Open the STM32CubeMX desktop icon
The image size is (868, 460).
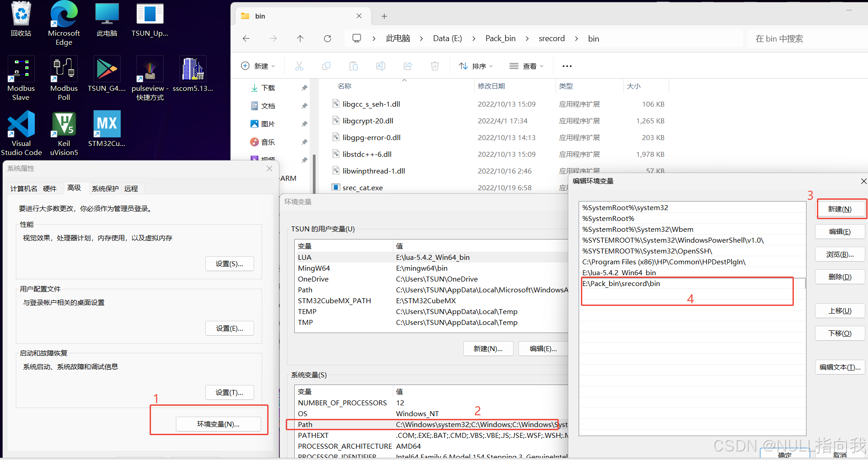[x=107, y=129]
